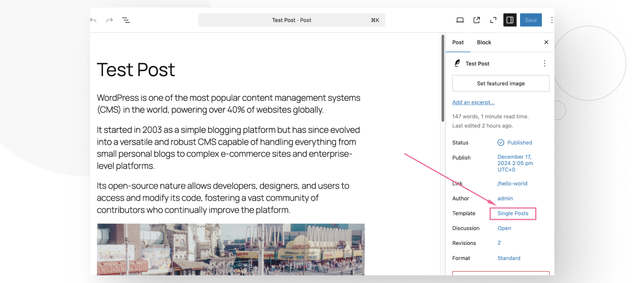Viewport: 644px width, 283px height.
Task: Edit the publish date December 17, 2024
Action: coord(515,163)
